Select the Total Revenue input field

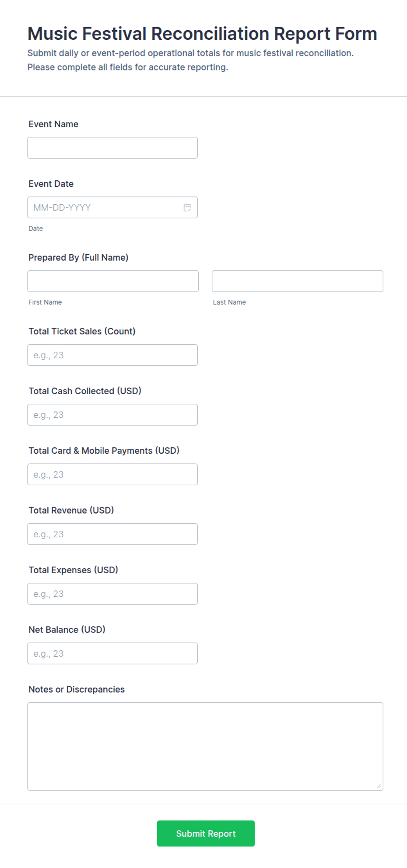point(112,534)
